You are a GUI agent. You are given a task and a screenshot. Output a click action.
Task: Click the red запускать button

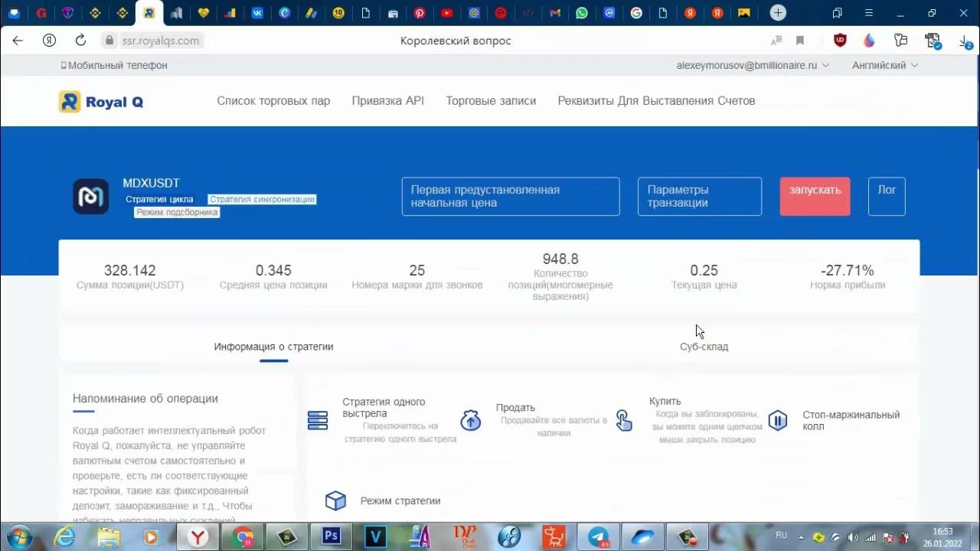tap(815, 197)
